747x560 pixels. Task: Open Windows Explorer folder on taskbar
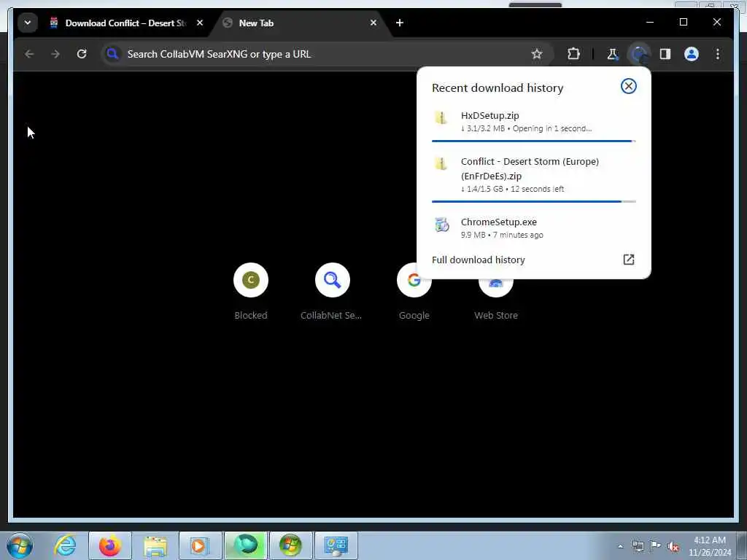pyautogui.click(x=155, y=545)
